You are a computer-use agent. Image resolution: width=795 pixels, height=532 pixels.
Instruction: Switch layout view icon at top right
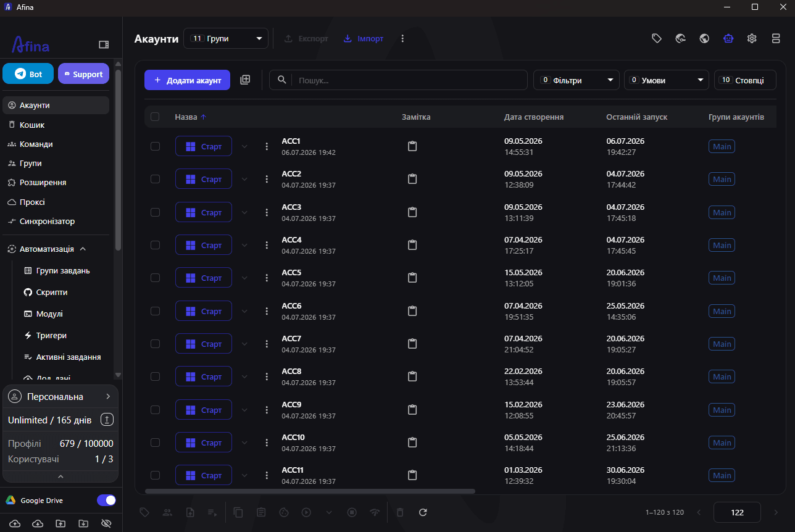[x=776, y=38]
